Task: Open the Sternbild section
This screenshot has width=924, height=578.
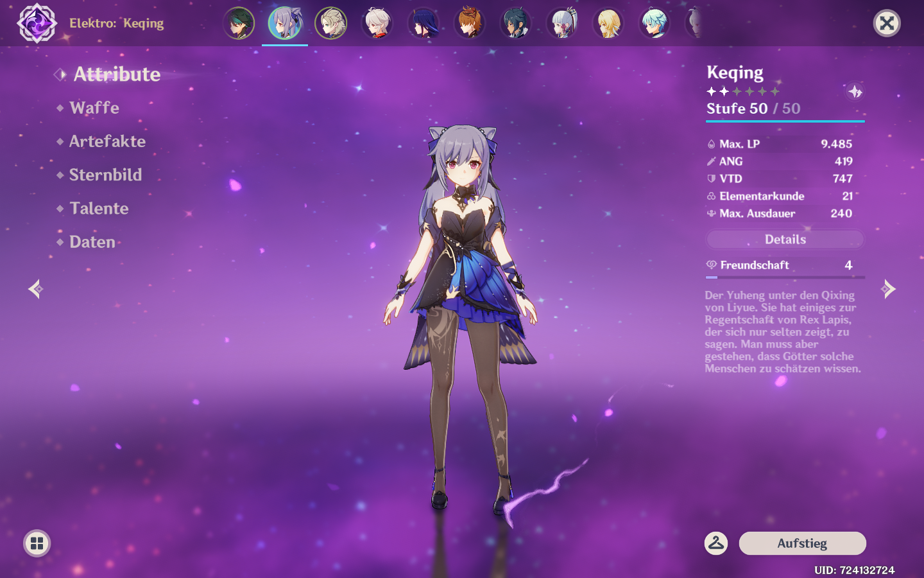Action: tap(105, 175)
